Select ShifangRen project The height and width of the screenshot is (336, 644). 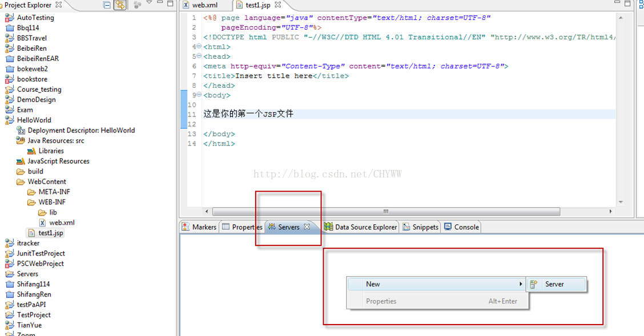click(34, 294)
